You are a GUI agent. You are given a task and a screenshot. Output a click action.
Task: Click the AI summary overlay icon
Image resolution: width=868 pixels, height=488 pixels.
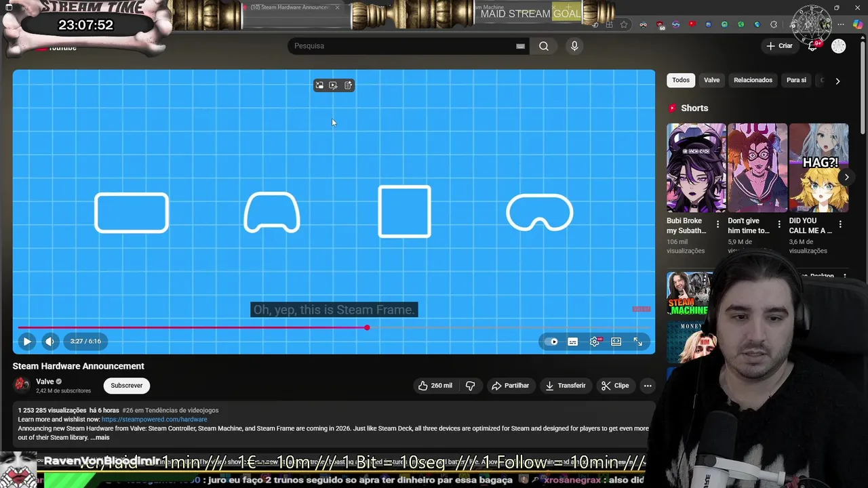point(348,85)
